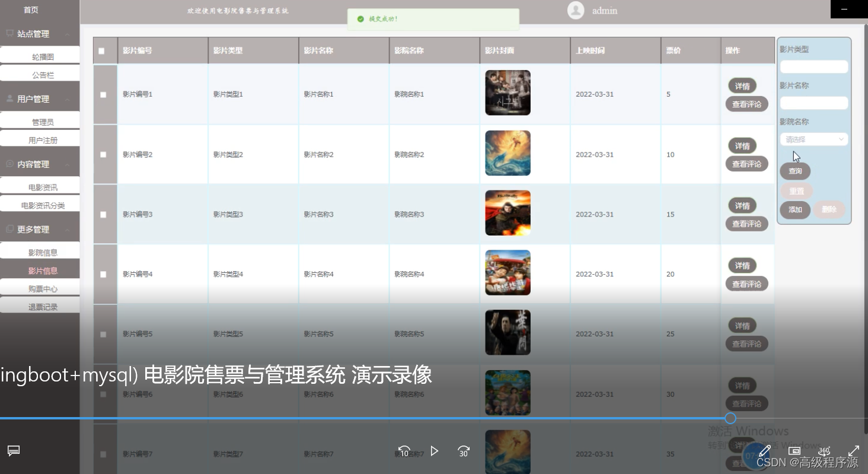Viewport: 868px width, 474px height.
Task: Open the poster thumbnail of 影片名称1
Action: pos(508,93)
